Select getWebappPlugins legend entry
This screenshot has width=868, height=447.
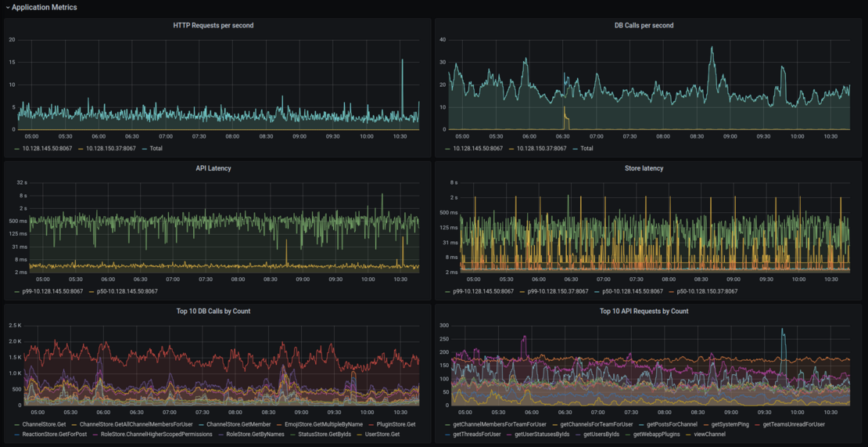[x=657, y=434]
